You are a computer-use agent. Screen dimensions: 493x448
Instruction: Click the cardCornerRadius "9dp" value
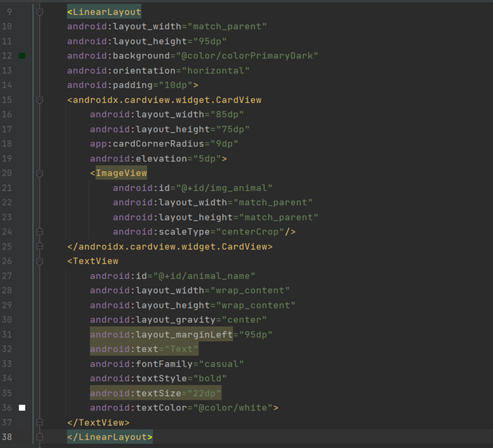[221, 144]
